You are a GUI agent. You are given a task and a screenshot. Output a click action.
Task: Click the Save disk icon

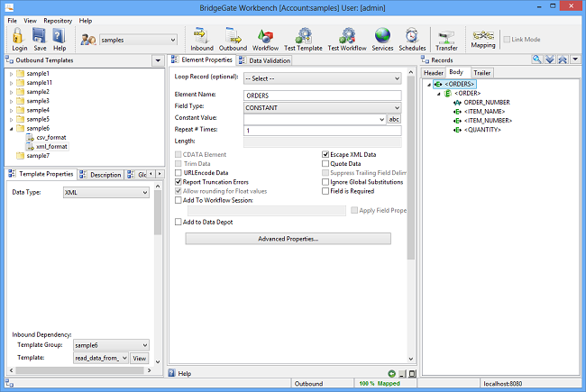[39, 36]
